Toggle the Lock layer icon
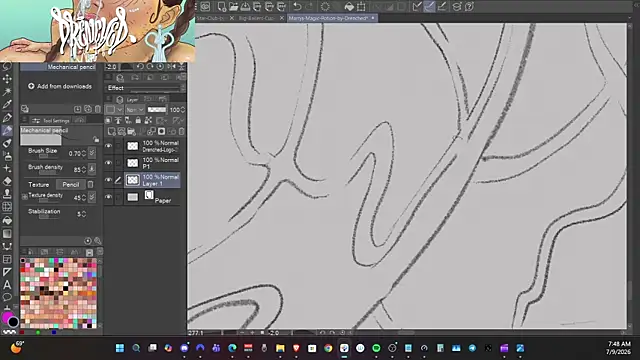This screenshot has width=640, height=360. (138, 120)
